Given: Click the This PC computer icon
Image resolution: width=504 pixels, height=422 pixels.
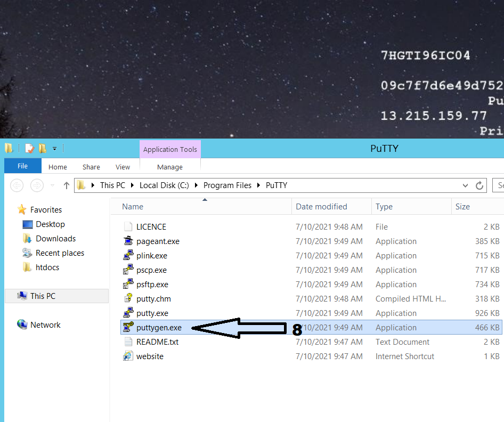Looking at the screenshot, I should 22,296.
